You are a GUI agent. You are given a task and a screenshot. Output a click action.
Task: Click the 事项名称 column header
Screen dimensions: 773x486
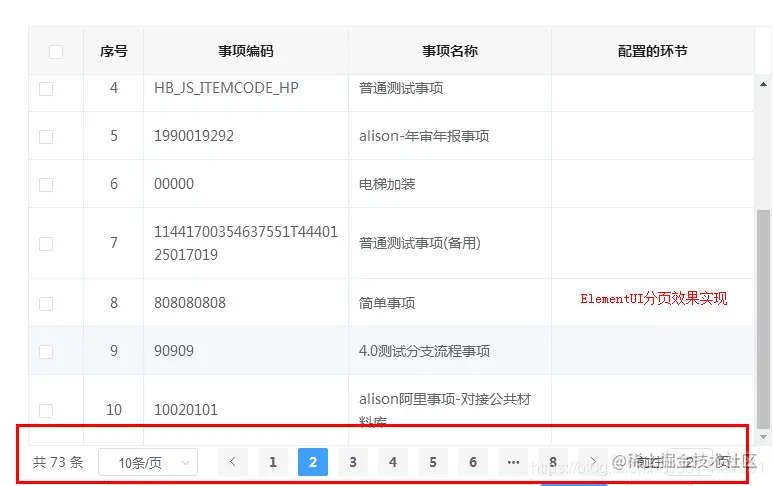point(450,51)
